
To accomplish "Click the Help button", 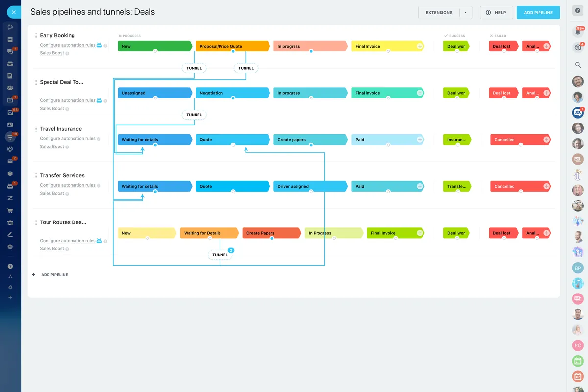I will click(496, 13).
